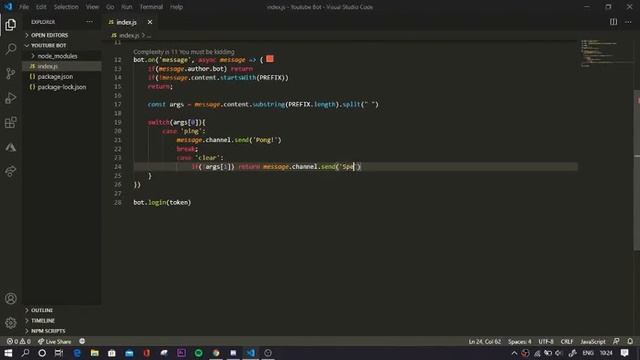Open the View menu
The height and width of the screenshot is (360, 640).
(x=92, y=7)
